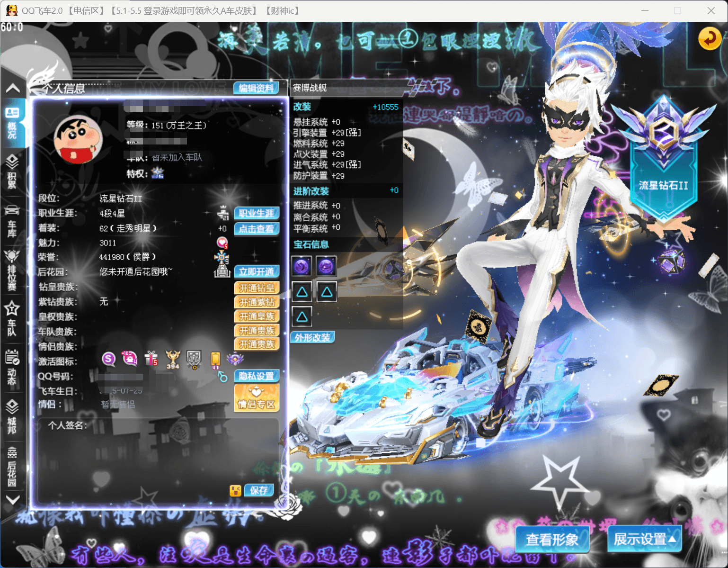
Task: Expand the 展示设置 display settings menu
Action: click(x=645, y=539)
